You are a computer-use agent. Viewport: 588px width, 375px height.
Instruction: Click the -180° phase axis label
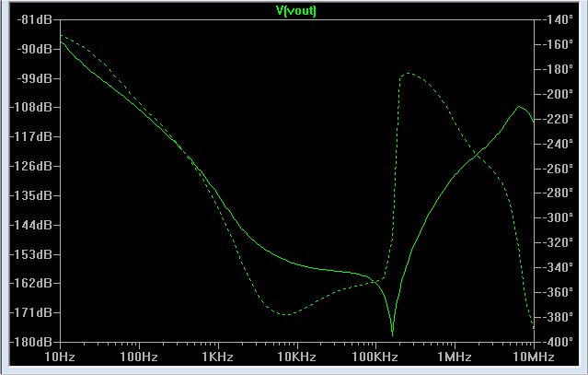pyautogui.click(x=558, y=69)
